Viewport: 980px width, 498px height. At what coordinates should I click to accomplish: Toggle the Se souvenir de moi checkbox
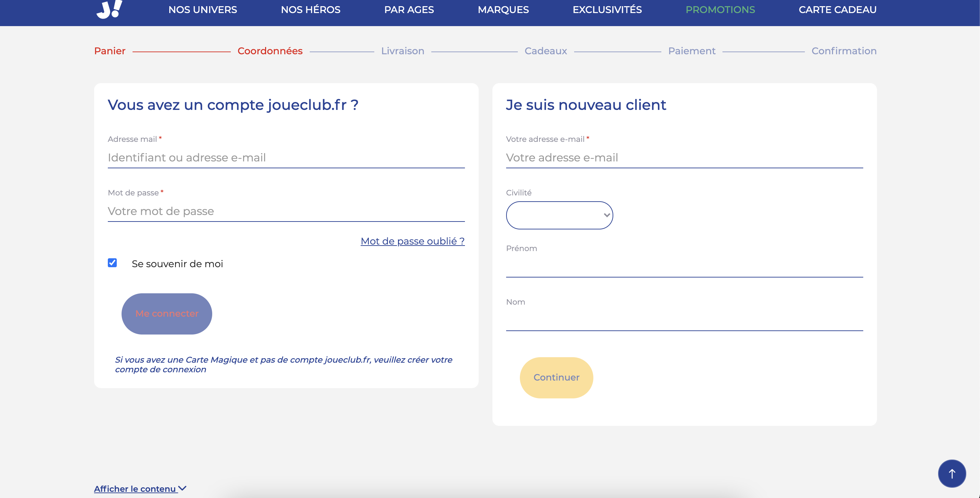pyautogui.click(x=112, y=263)
